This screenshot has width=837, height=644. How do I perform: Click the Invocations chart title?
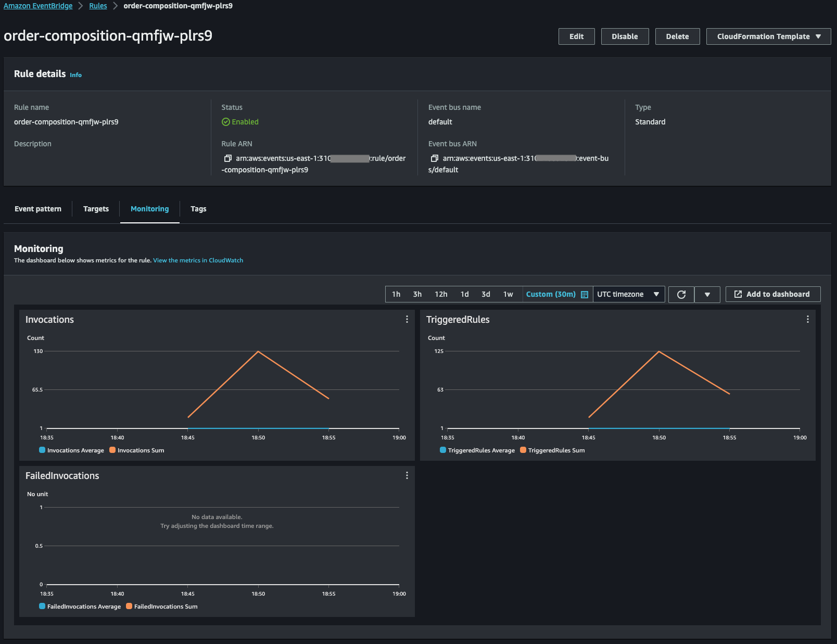pos(49,320)
